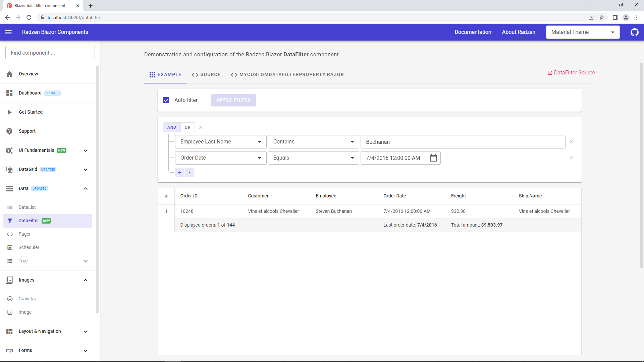Switch the filter logic to OR
This screenshot has height=362, width=644.
(x=187, y=127)
